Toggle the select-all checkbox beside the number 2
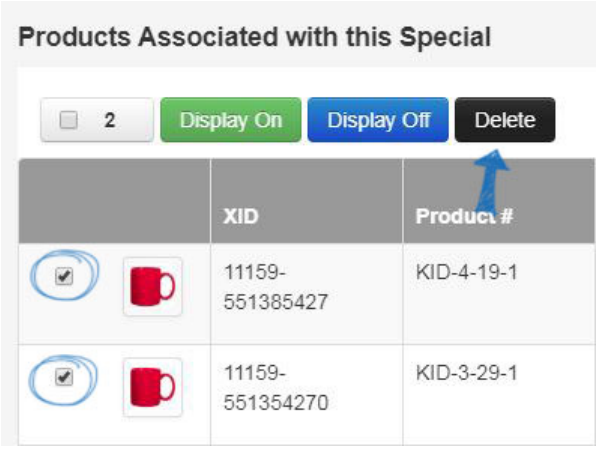Image resolution: width=608 pixels, height=456 pixels. click(69, 121)
